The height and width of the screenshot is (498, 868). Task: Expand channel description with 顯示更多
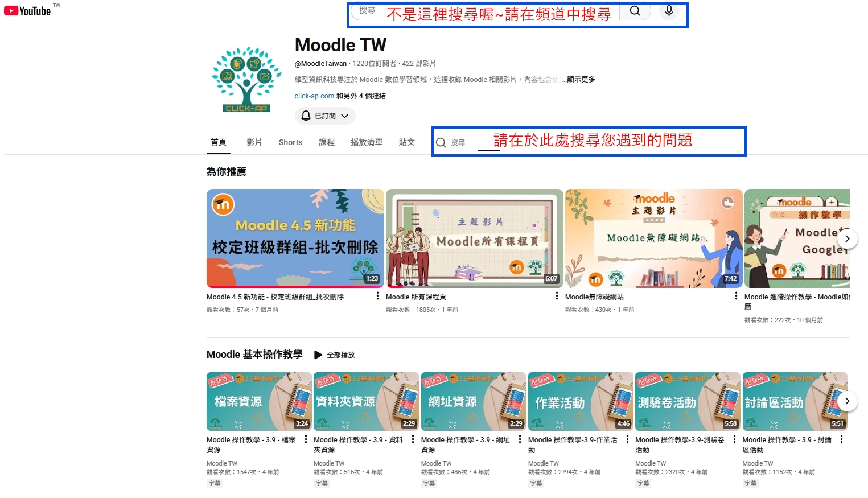click(579, 80)
